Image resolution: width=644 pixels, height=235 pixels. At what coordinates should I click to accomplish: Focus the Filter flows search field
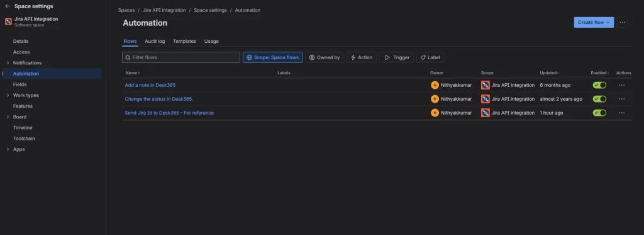[181, 57]
